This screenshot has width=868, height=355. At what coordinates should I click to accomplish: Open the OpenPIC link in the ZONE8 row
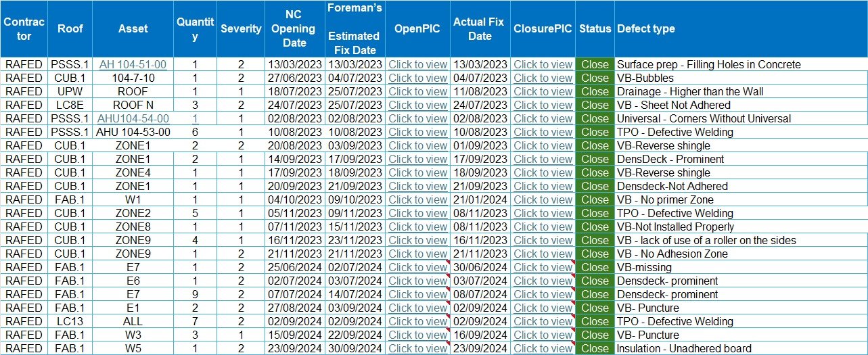417,227
